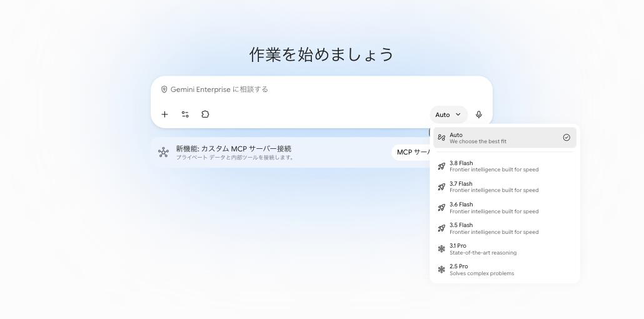
Task: Select the 3.8 Flash model
Action: pyautogui.click(x=505, y=166)
